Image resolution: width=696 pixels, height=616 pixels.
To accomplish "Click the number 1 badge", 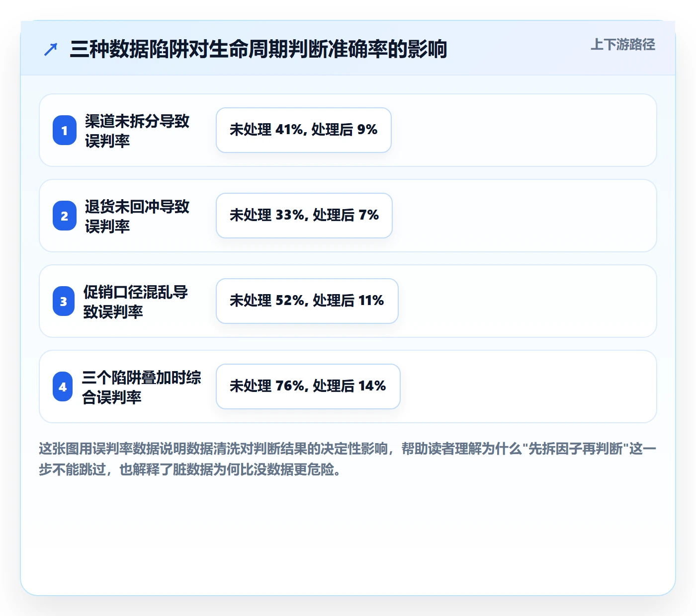I will point(65,130).
